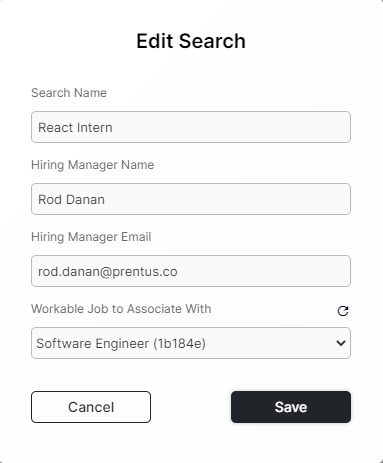Expand the dropdown using its chevron arrow
This screenshot has width=383, height=463.
coord(341,343)
